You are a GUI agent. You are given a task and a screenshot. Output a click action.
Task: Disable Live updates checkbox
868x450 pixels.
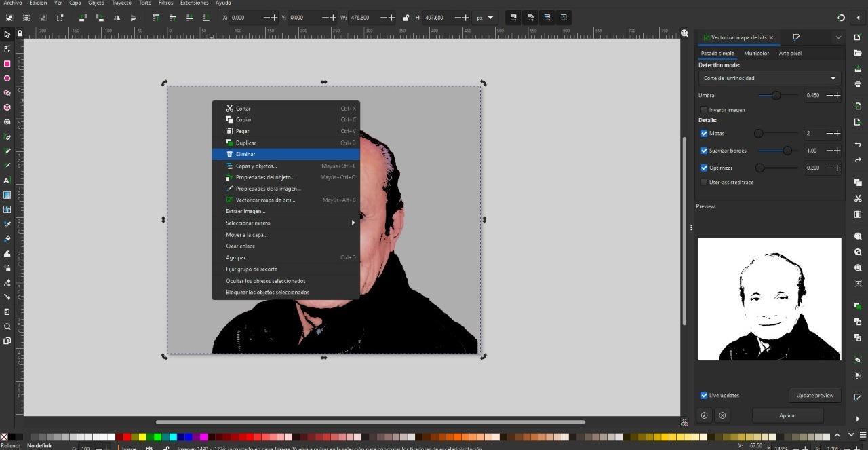(x=704, y=395)
